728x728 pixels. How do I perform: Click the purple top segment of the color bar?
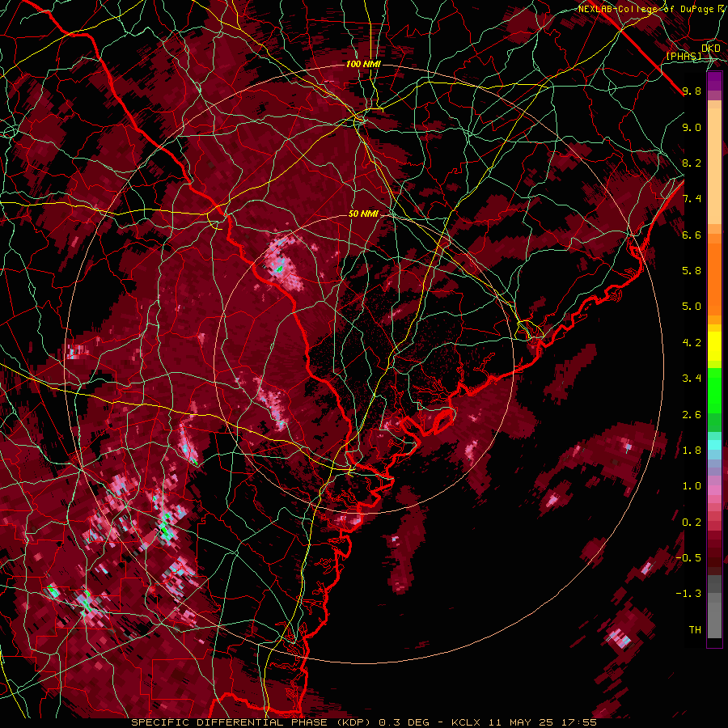pos(714,82)
